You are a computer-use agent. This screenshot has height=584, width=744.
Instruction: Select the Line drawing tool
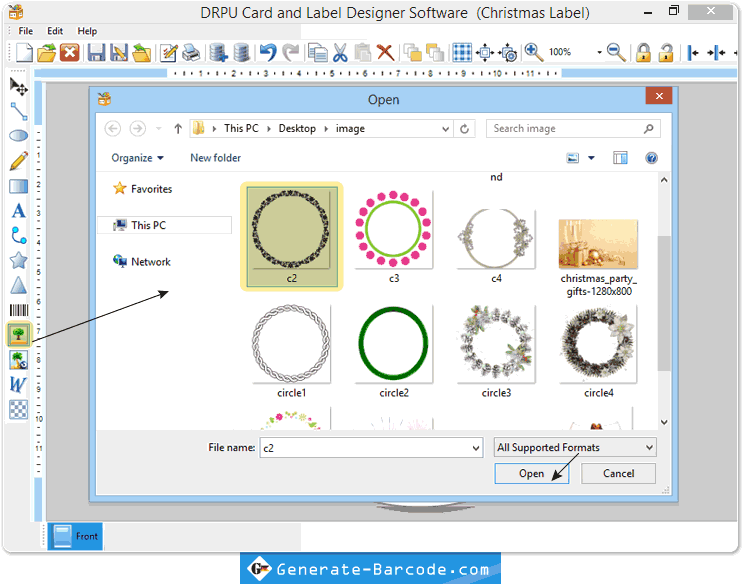click(19, 111)
